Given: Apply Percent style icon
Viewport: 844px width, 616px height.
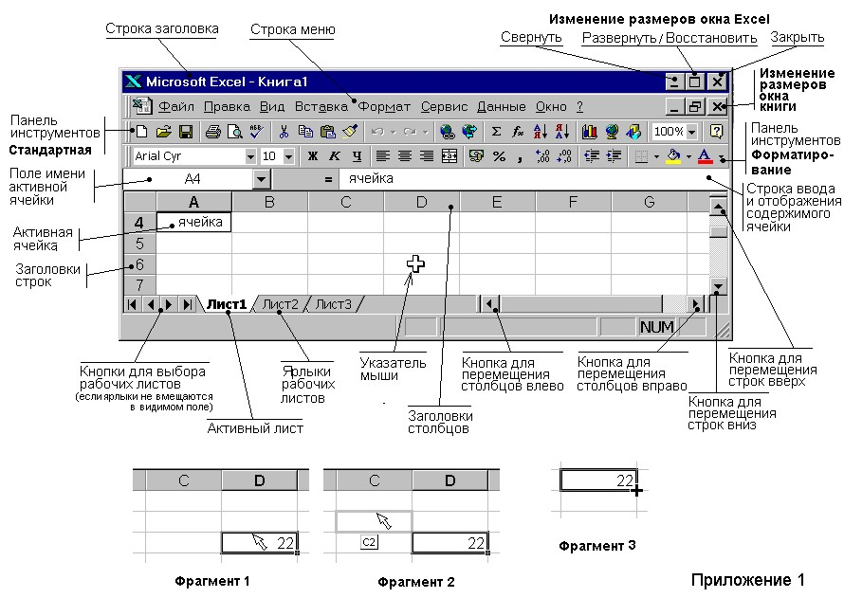Looking at the screenshot, I should [x=499, y=156].
